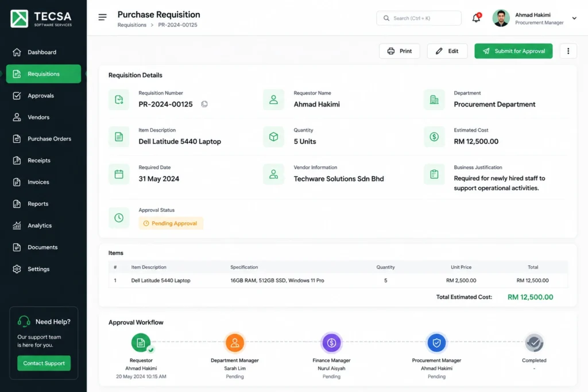The width and height of the screenshot is (588, 392).
Task: Toggle the hamburger sidebar menu
Action: pyautogui.click(x=102, y=17)
